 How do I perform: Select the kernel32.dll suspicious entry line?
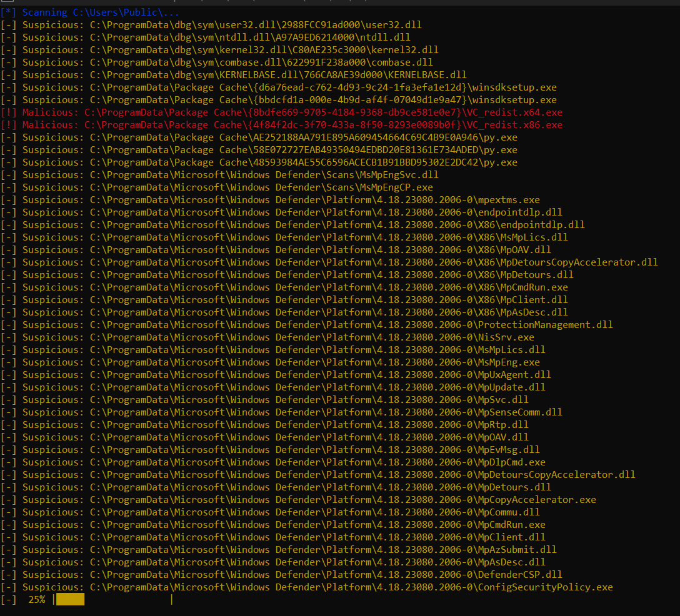[219, 50]
